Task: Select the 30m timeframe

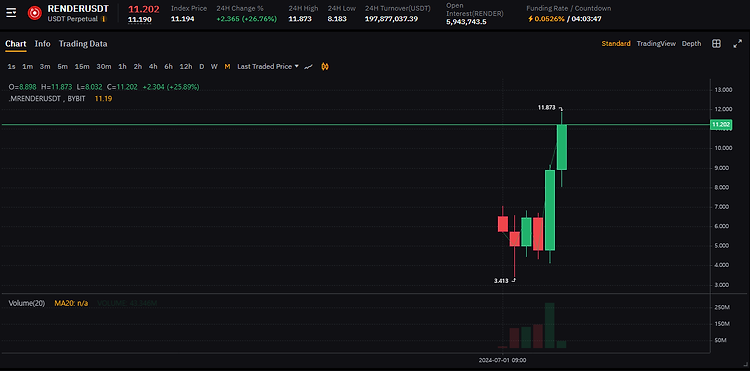Action: 104,66
